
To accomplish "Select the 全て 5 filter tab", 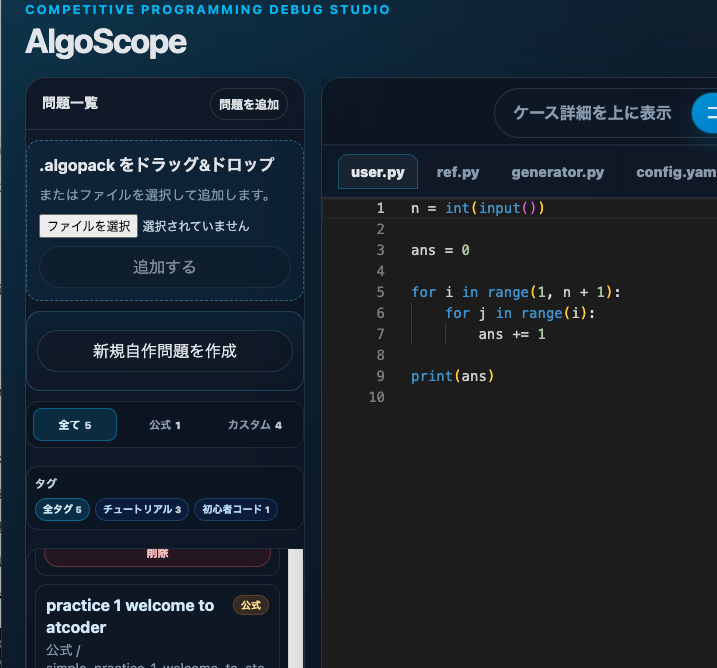I will coord(75,425).
